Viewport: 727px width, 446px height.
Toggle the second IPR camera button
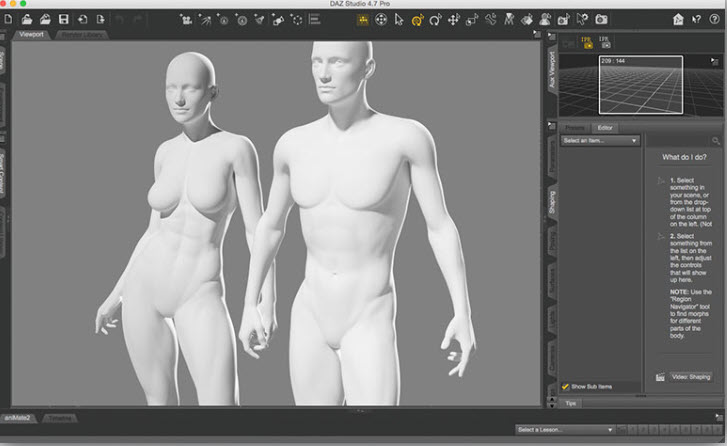pyautogui.click(x=604, y=42)
